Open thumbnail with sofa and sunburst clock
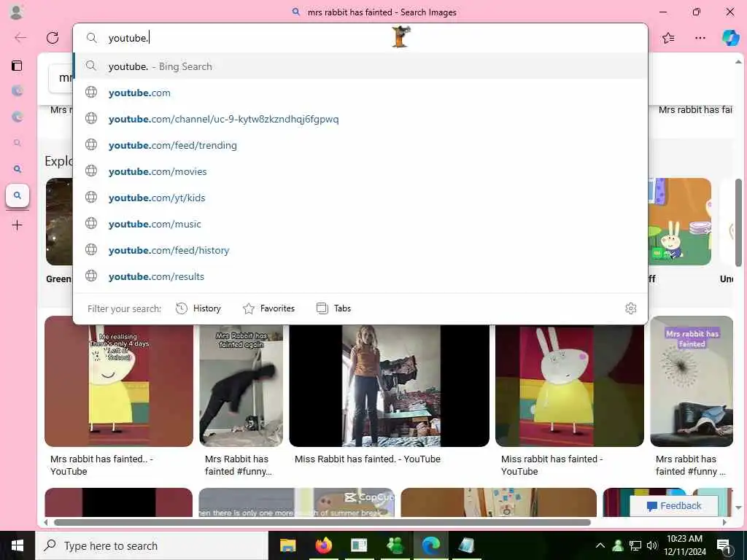The image size is (747, 560). (692, 381)
